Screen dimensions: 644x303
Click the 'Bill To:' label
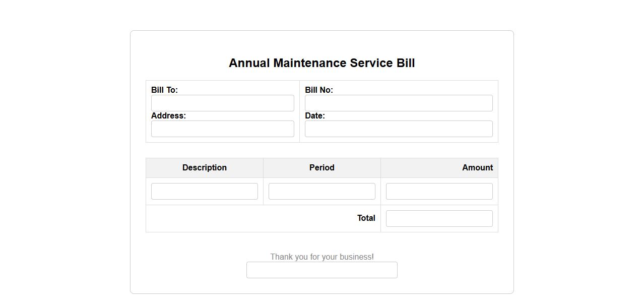(x=164, y=90)
